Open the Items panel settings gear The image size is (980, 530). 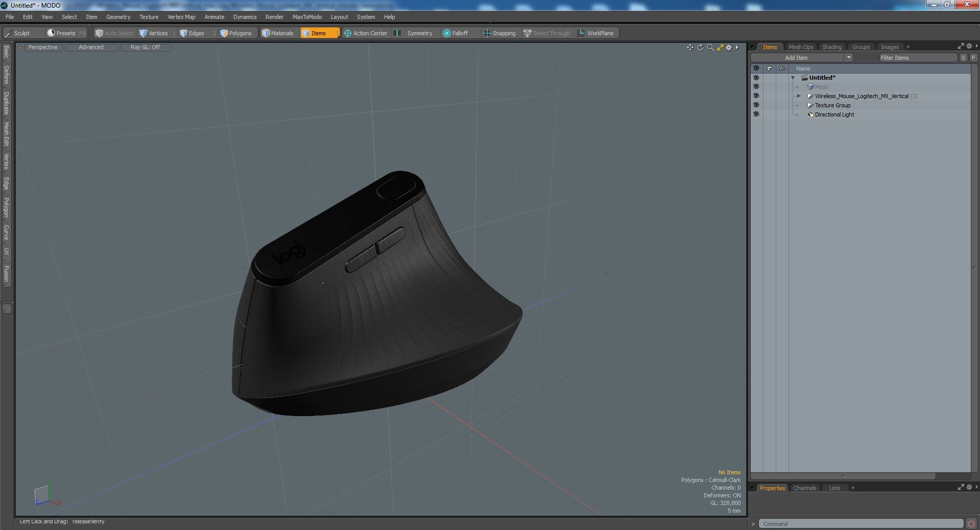click(969, 46)
